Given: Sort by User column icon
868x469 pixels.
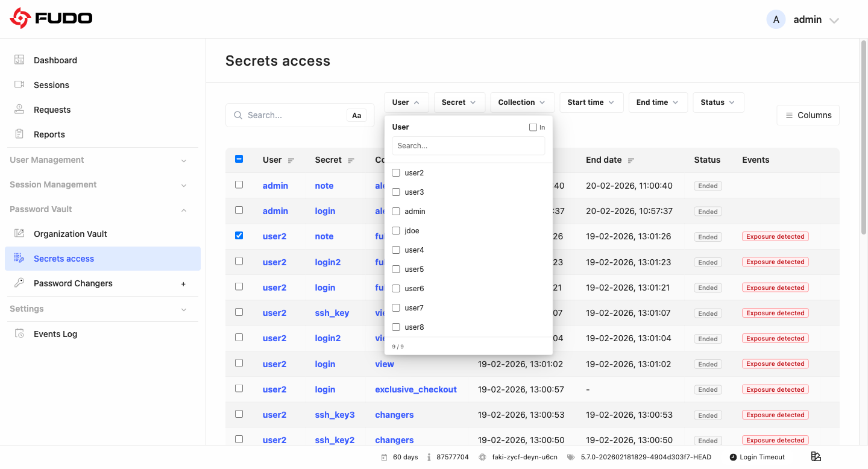Looking at the screenshot, I should [x=291, y=160].
